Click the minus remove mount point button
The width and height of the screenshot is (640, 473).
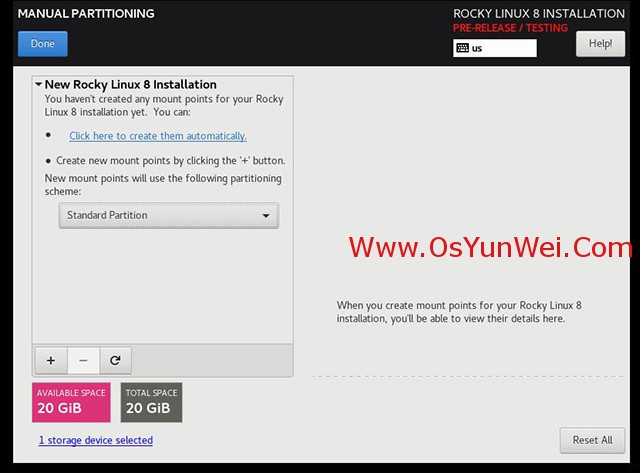pos(83,361)
